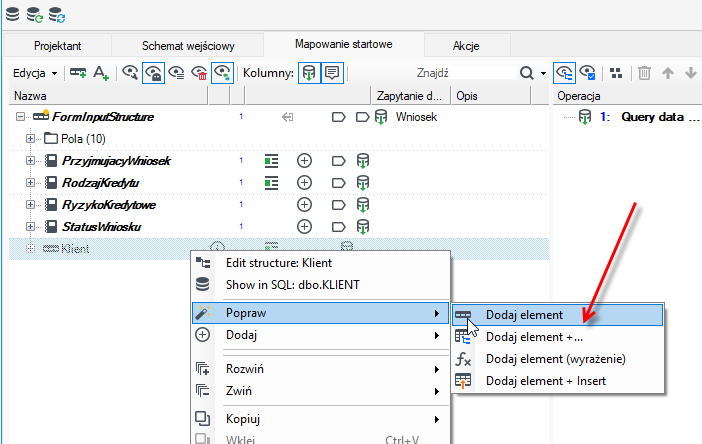Click the add structure element toolbar icon
702x444 pixels.
78,73
